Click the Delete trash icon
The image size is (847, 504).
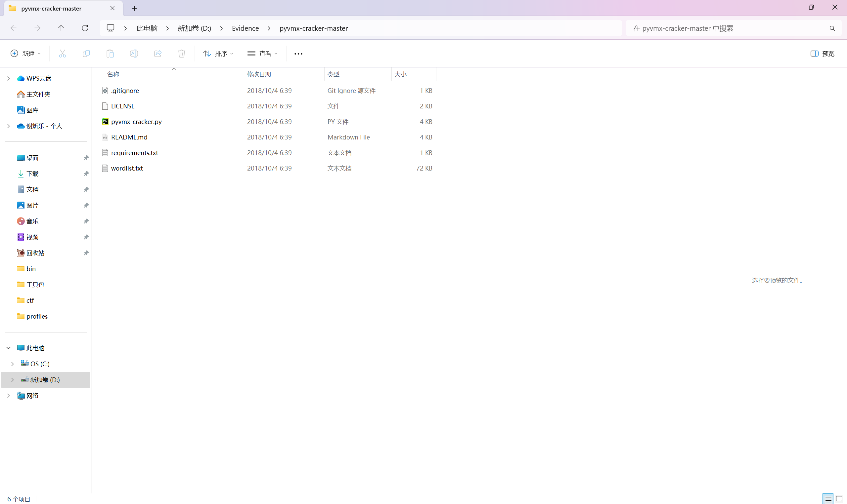[x=182, y=54]
